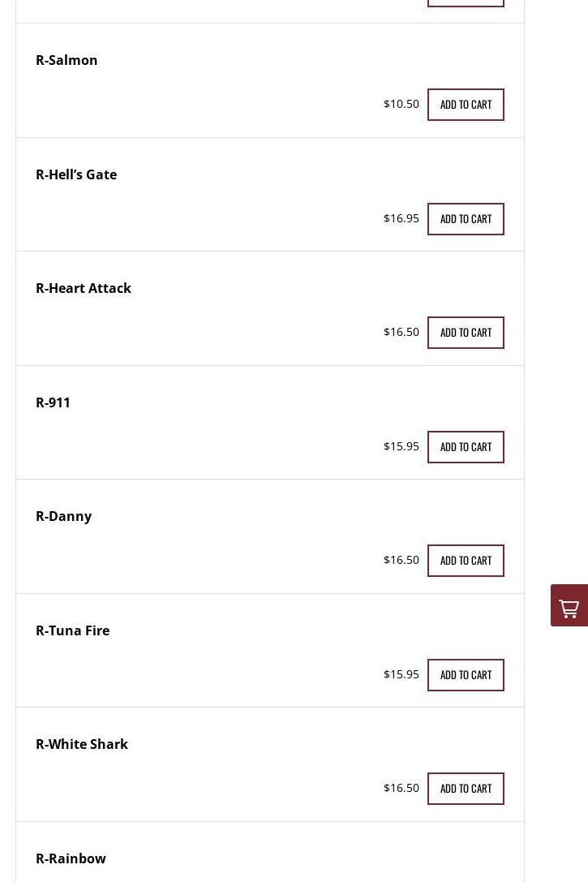Add R-Heart Attack to cart

(x=466, y=333)
